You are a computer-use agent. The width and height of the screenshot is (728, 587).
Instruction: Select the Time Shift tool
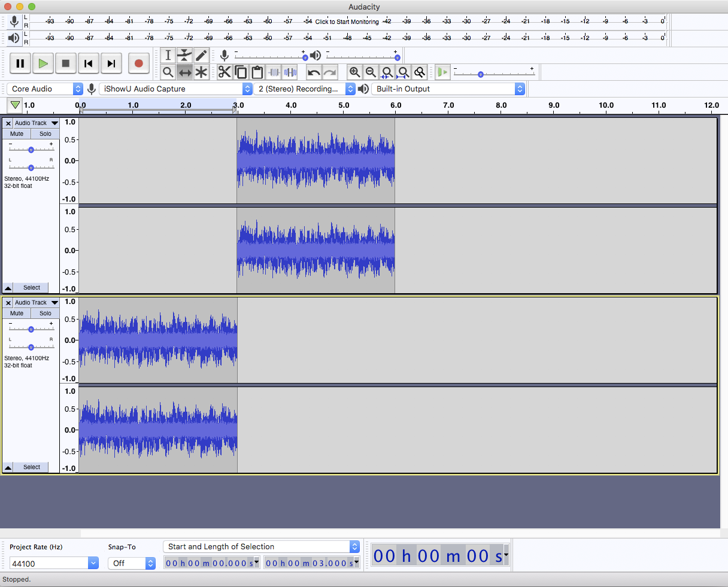[184, 72]
